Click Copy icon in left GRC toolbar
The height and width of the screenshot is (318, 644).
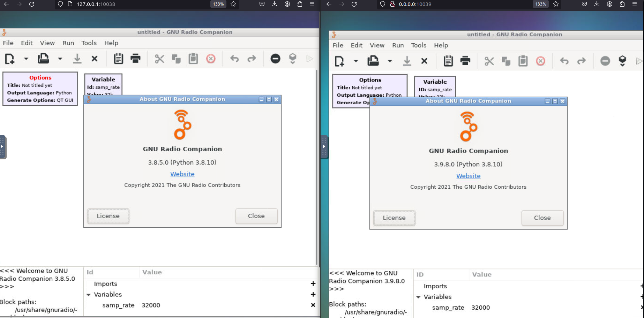pyautogui.click(x=177, y=59)
